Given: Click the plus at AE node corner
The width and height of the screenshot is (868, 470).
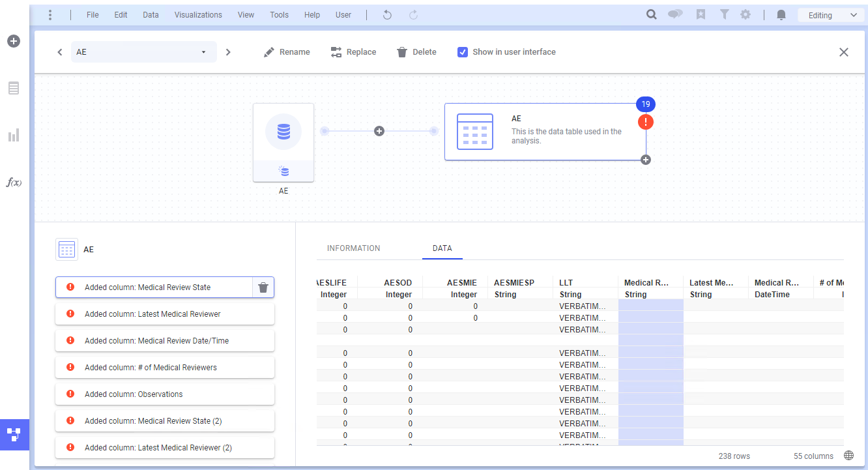Looking at the screenshot, I should click(x=646, y=160).
